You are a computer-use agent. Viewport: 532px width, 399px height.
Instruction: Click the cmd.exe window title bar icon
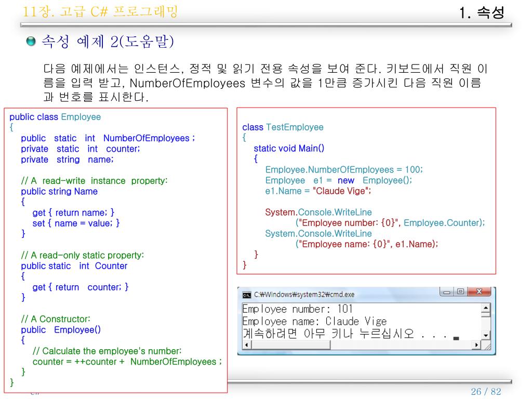[x=247, y=295]
